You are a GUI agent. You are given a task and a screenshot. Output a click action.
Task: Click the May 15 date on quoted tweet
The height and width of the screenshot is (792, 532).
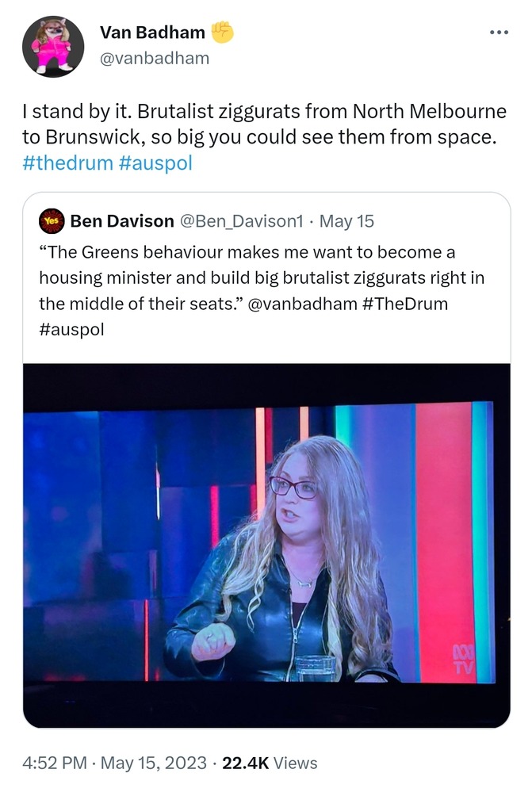click(347, 221)
